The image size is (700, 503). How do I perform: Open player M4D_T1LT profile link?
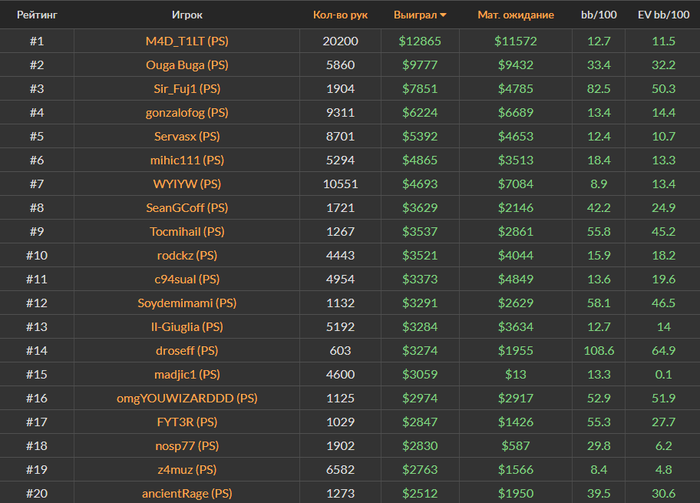187,41
